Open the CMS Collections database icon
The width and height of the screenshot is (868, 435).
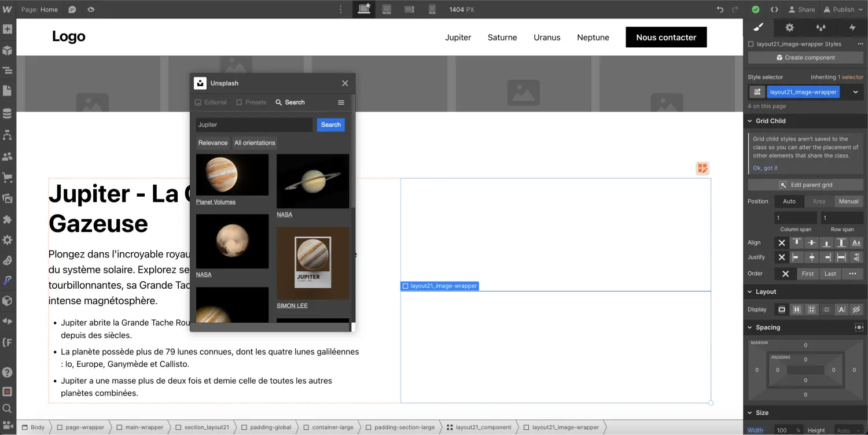(8, 113)
